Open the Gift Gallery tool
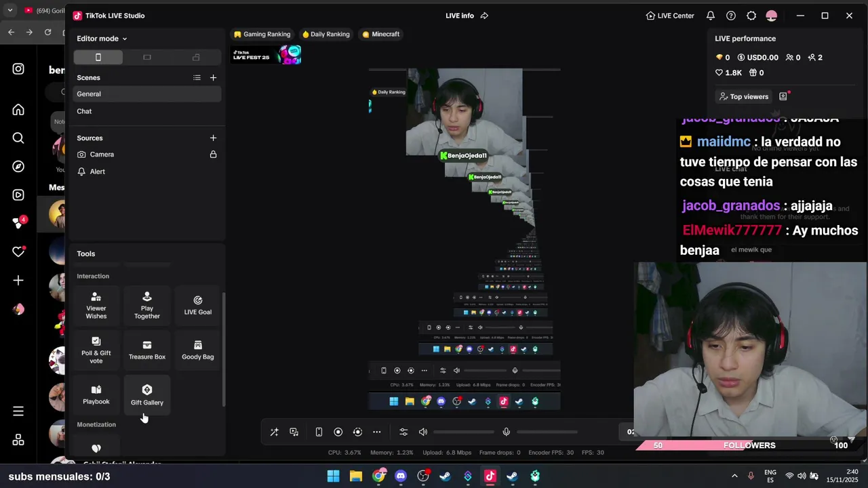This screenshot has width=868, height=488. tap(147, 394)
